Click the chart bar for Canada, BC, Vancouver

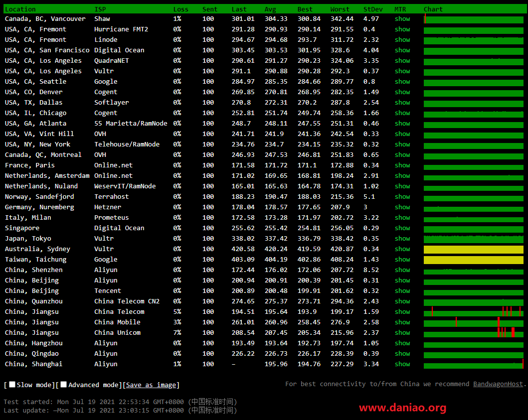point(474,19)
